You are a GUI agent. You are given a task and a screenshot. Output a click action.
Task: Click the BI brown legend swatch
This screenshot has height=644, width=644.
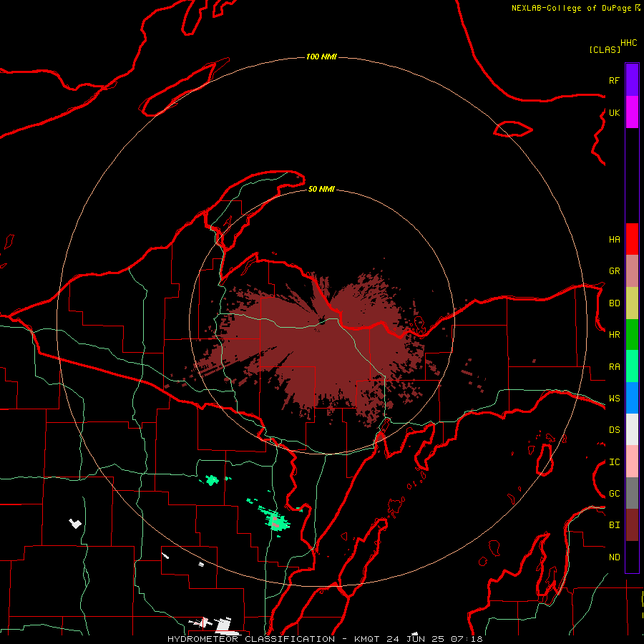click(632, 525)
